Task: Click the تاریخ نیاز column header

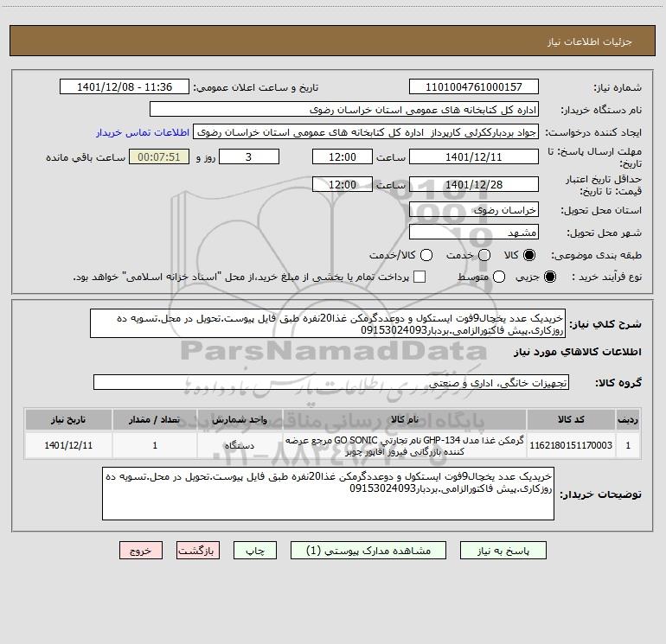Action: 68,419
